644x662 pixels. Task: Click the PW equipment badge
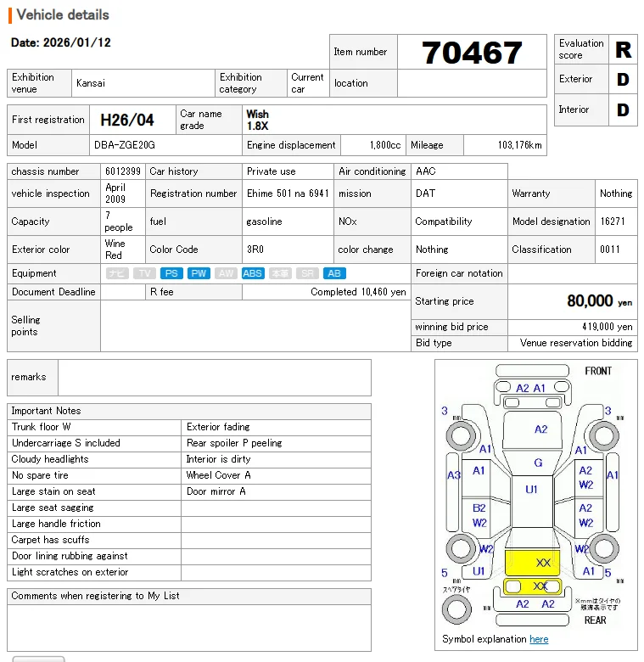[199, 273]
